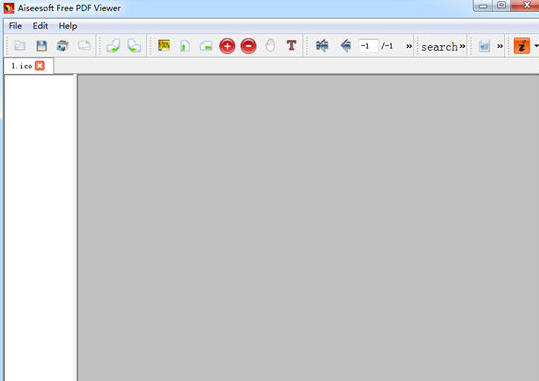Open the Help menu
Image resolution: width=539 pixels, height=381 pixels.
(x=68, y=26)
